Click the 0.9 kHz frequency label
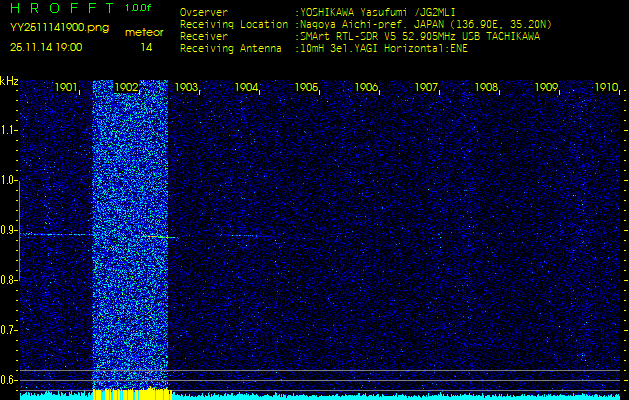Screen dimensions: 629x400 click(8, 230)
